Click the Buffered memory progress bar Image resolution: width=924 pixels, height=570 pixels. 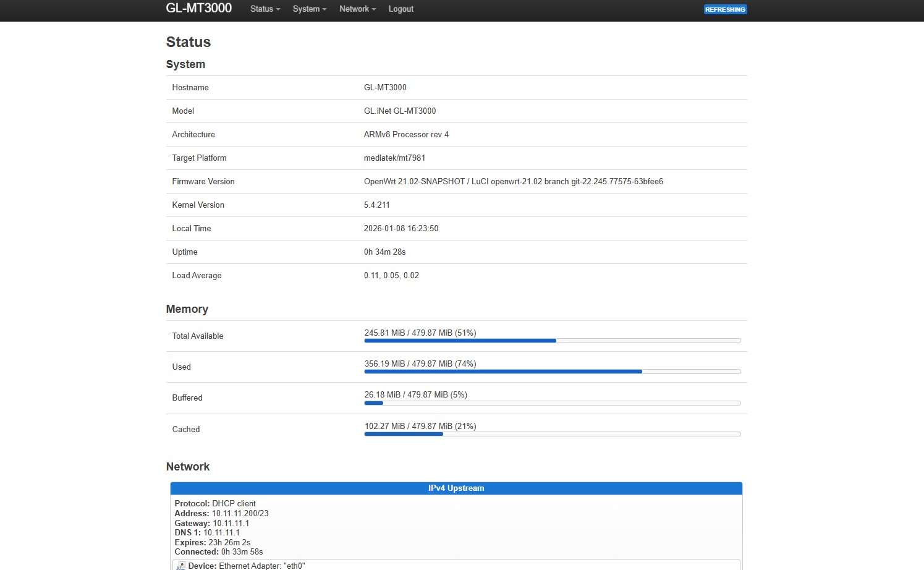pos(552,403)
